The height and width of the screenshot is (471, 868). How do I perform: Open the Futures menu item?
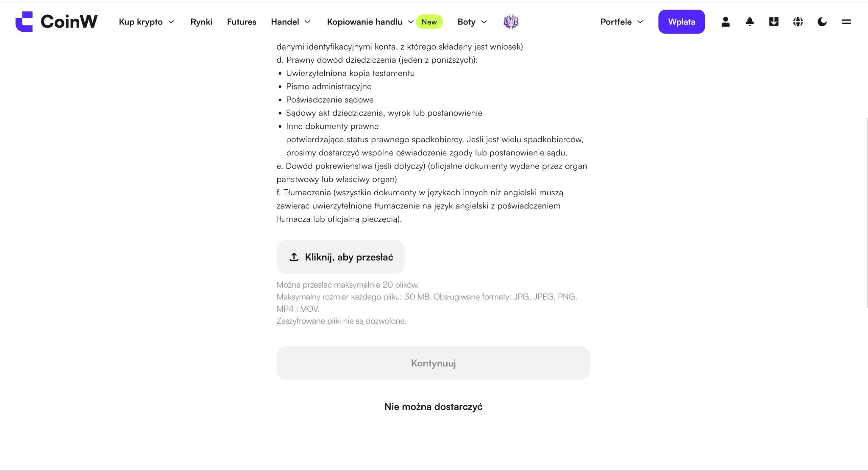tap(242, 22)
